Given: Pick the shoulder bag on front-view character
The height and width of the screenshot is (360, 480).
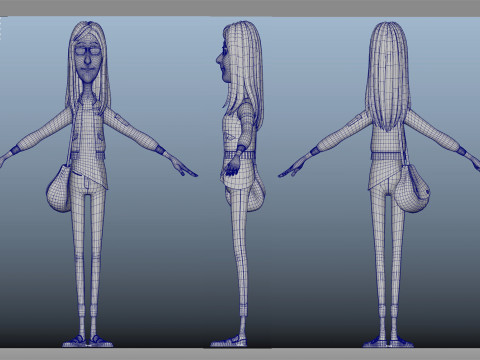Looking at the screenshot, I should tap(59, 189).
